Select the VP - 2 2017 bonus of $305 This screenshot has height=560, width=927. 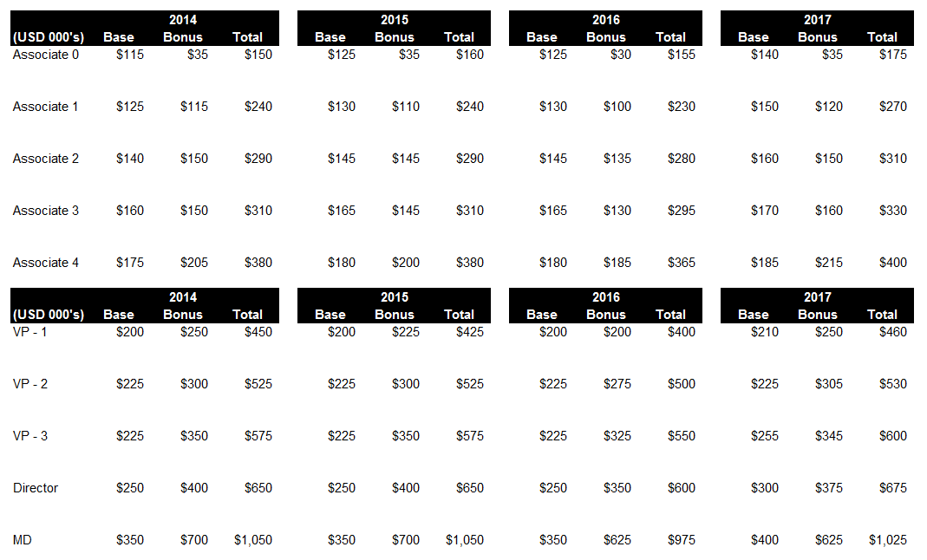829,384
